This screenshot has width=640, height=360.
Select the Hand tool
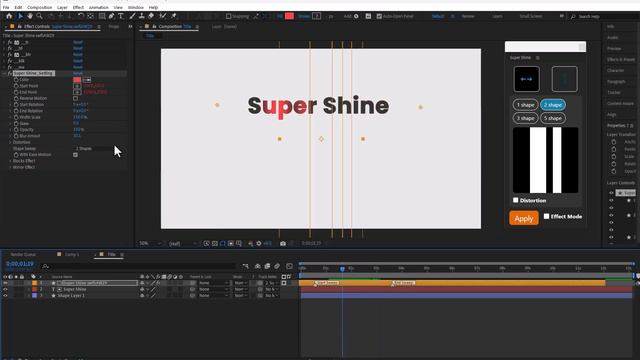click(x=30, y=16)
